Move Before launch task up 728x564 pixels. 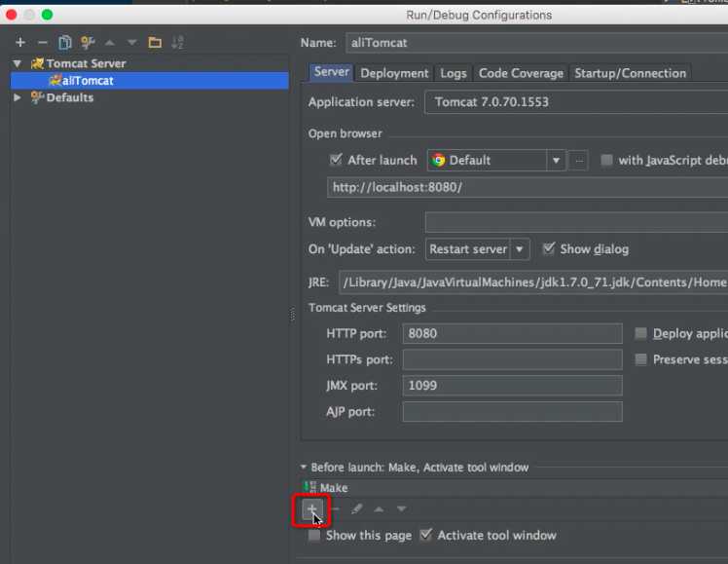tap(379, 509)
